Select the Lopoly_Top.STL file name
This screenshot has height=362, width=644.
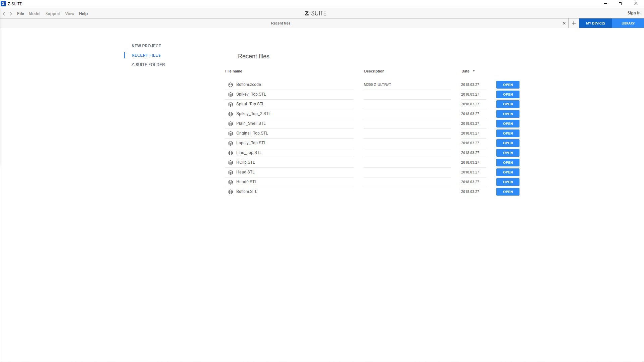pyautogui.click(x=251, y=143)
